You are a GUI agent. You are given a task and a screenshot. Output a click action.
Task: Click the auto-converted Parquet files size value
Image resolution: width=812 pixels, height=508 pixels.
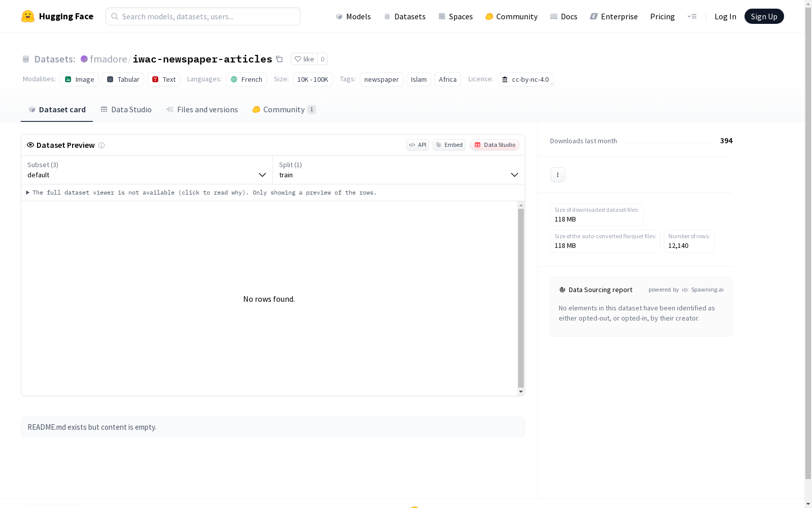click(565, 246)
